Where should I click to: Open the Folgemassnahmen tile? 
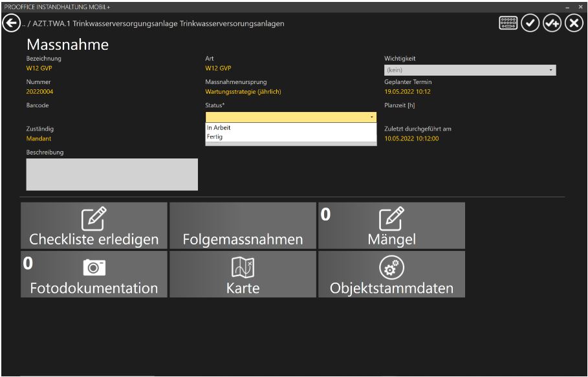click(x=243, y=226)
